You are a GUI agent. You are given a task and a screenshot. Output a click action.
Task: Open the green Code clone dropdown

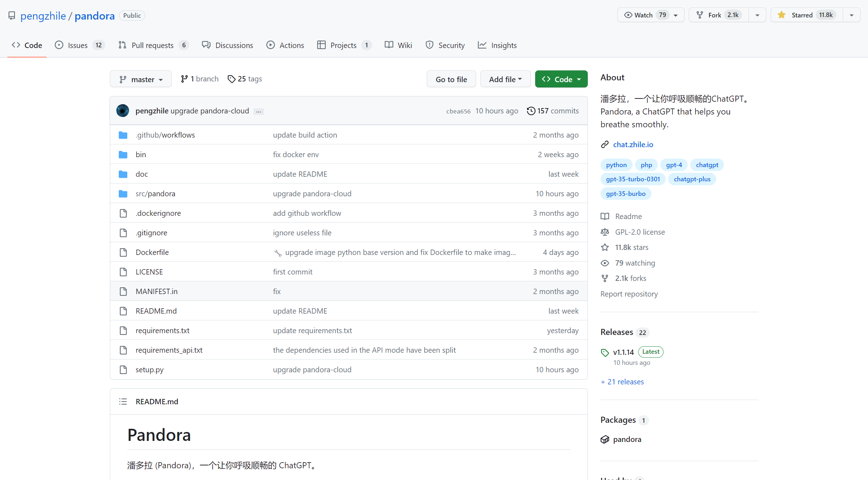(x=561, y=79)
